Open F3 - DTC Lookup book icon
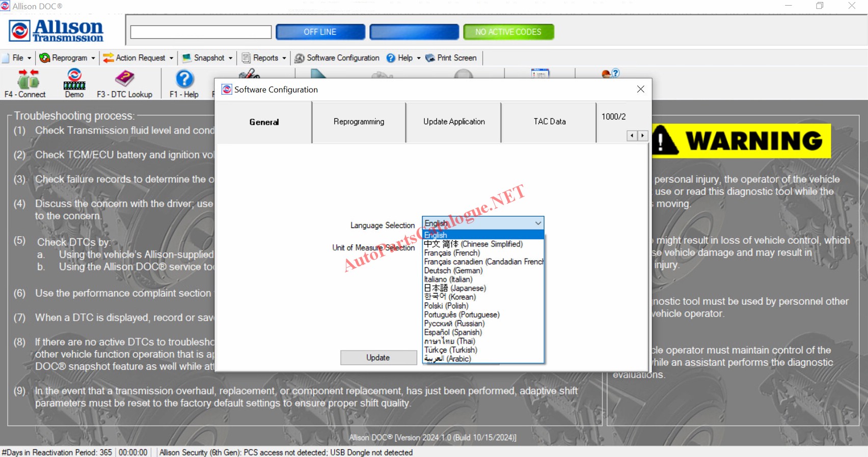868x457 pixels. [124, 80]
